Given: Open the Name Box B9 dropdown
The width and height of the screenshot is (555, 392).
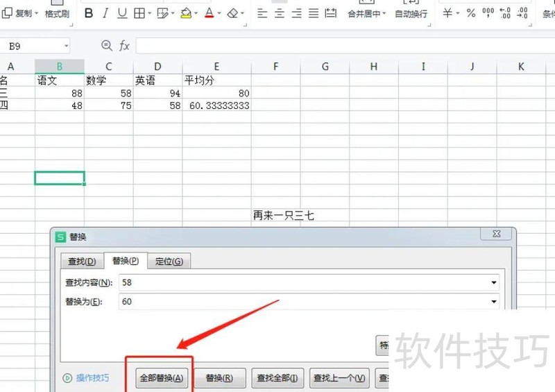Looking at the screenshot, I should [x=66, y=46].
